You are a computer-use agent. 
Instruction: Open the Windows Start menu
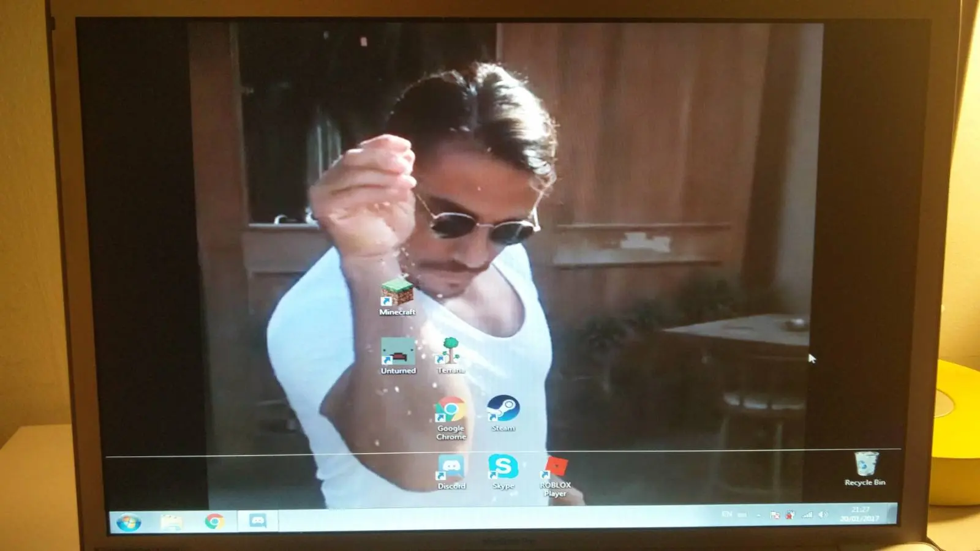(x=129, y=522)
